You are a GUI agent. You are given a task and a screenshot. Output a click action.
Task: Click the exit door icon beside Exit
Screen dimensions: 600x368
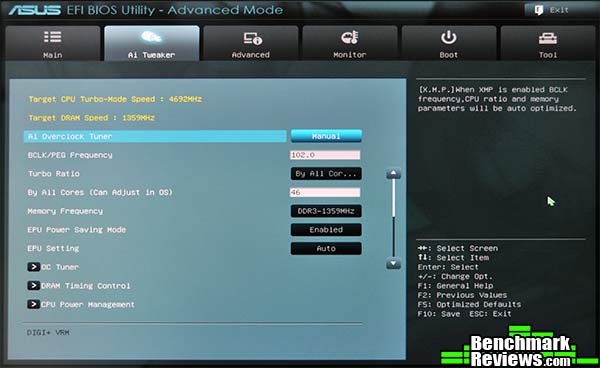538,10
